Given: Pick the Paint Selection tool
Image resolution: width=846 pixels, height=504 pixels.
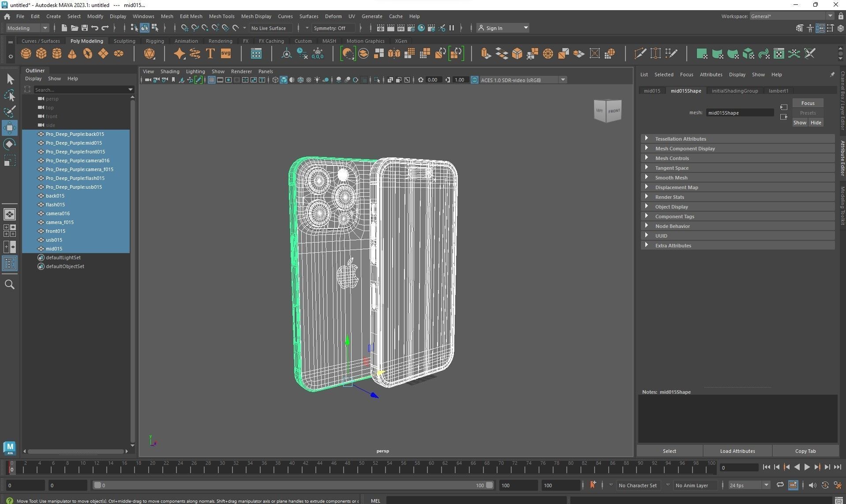Looking at the screenshot, I should [10, 112].
